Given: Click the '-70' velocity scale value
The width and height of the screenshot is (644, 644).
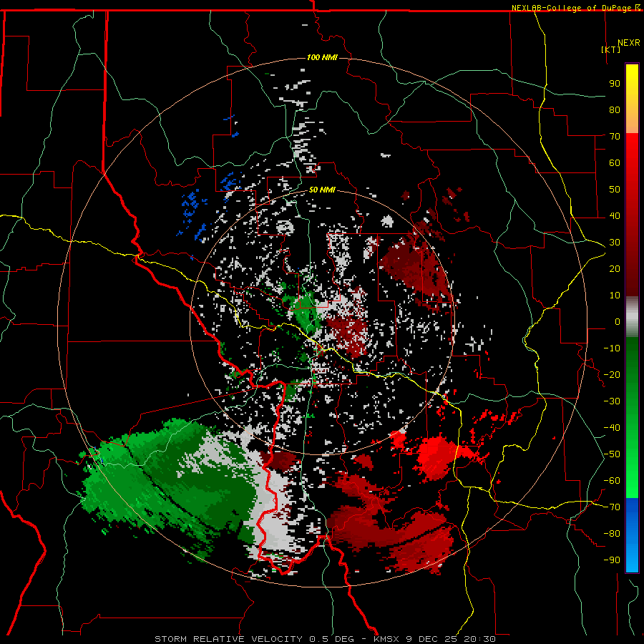Looking at the screenshot, I should [x=612, y=507].
